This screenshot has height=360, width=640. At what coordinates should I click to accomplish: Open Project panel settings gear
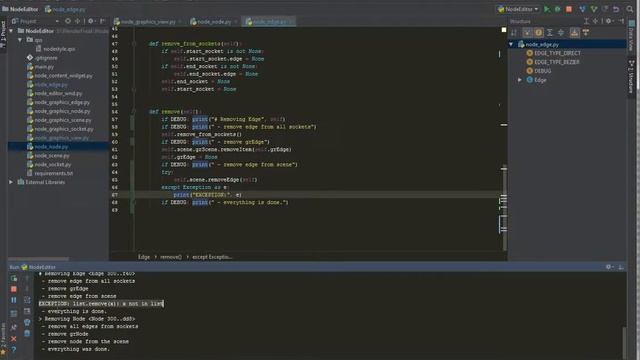coord(91,21)
